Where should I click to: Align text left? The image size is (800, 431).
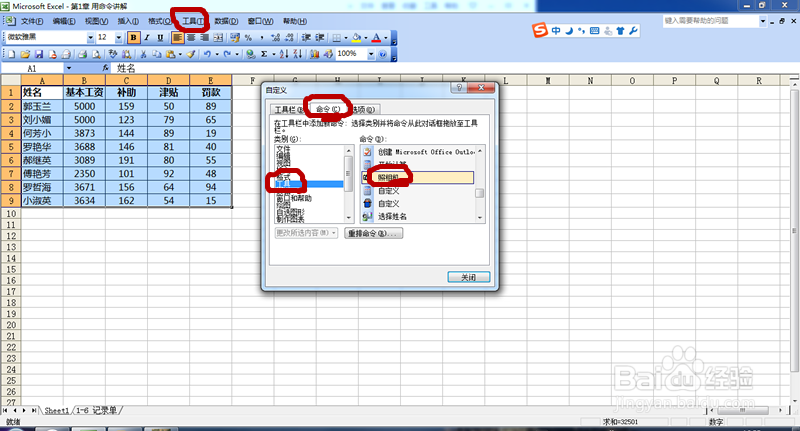(178, 37)
